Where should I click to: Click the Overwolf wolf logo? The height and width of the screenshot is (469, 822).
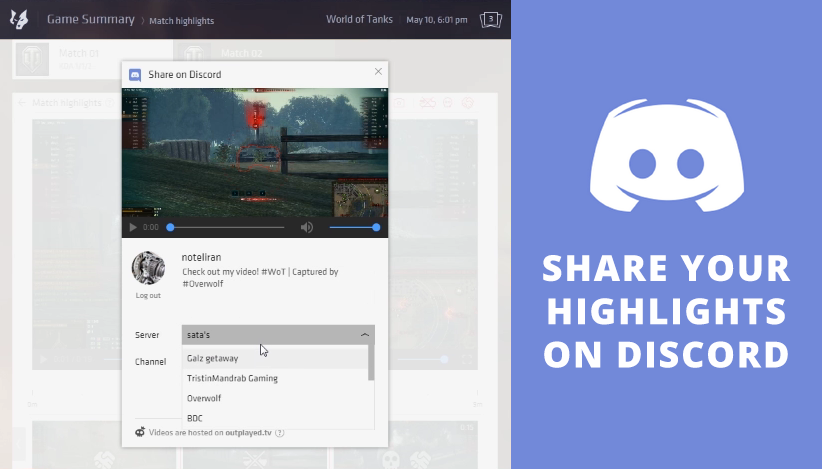point(18,19)
